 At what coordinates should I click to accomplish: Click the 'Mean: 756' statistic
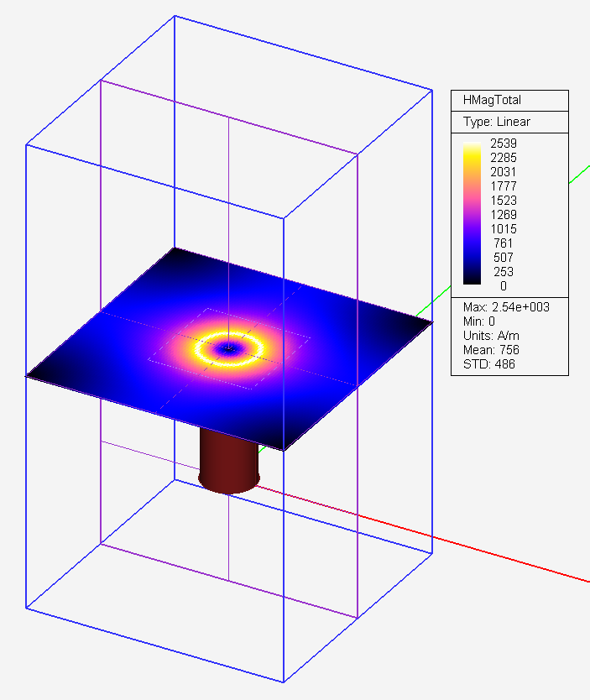(x=491, y=350)
